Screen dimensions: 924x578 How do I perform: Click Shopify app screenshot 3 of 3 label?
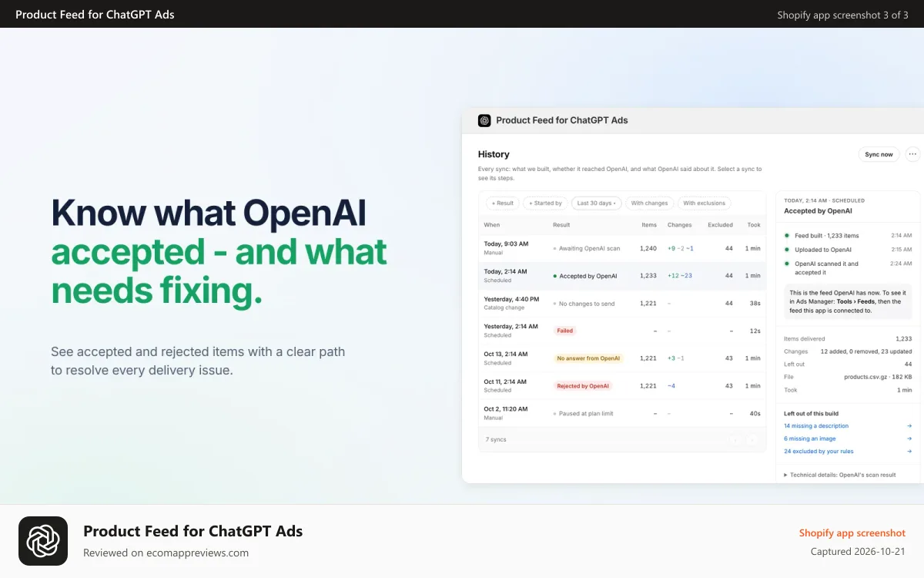[x=843, y=15]
